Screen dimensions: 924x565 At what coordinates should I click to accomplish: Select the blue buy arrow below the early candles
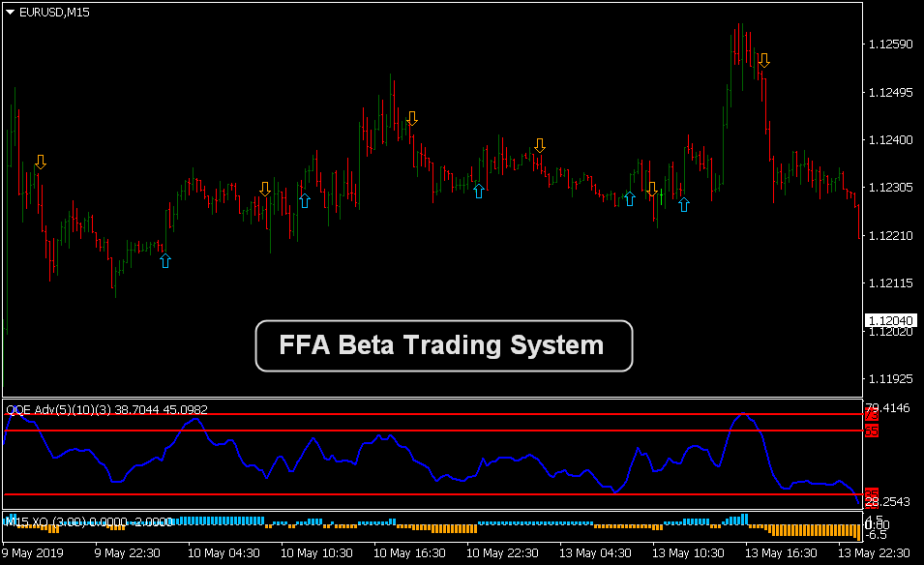164,259
